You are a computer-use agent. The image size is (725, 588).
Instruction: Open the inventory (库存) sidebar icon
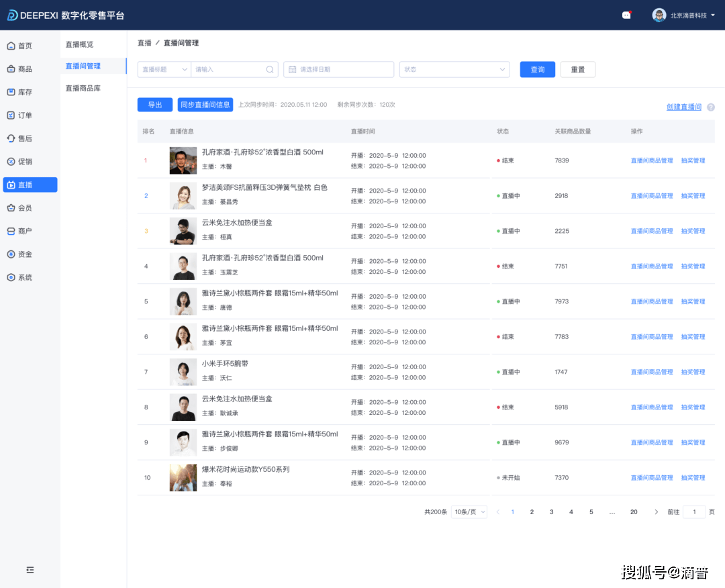11,92
